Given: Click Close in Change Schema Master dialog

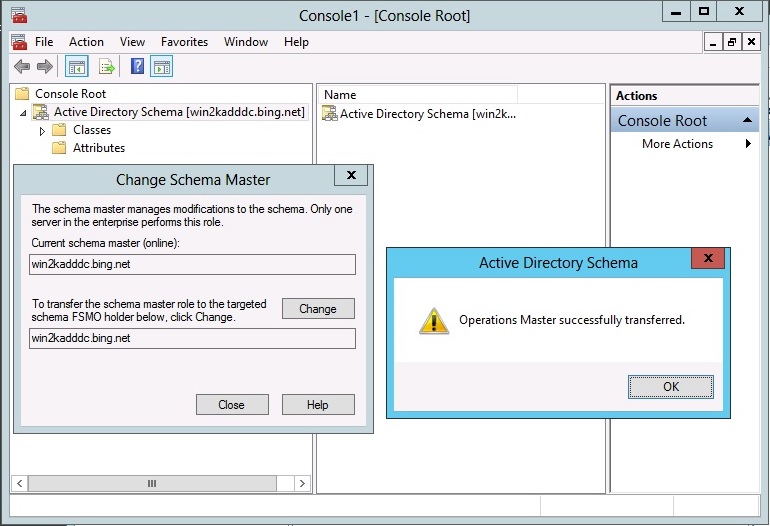Looking at the screenshot, I should point(232,404).
